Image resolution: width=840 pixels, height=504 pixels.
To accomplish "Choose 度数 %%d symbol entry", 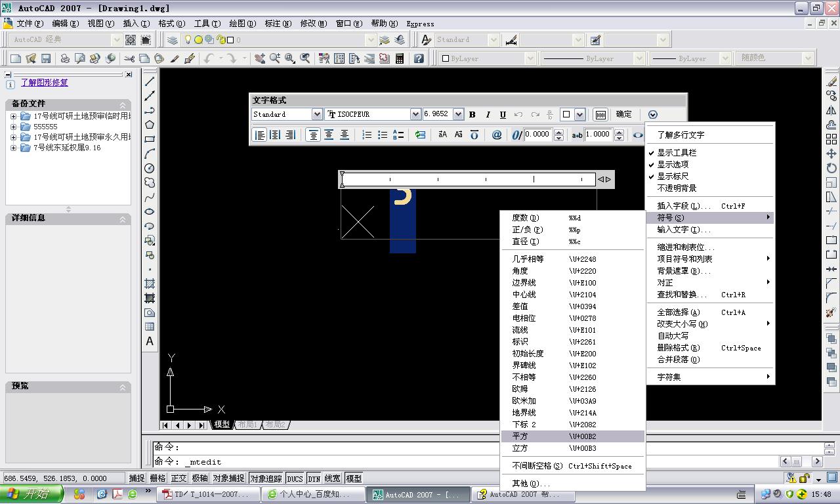I will [572, 218].
